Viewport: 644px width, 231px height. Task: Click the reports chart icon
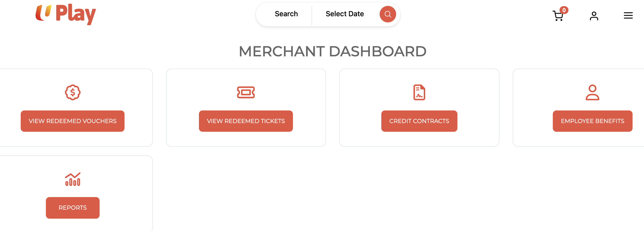click(73, 179)
